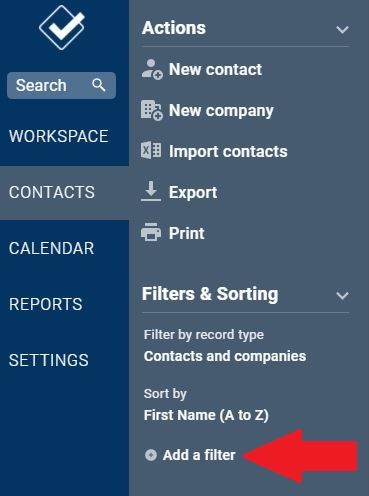Click inside the Search field
The image size is (369, 496).
point(62,85)
